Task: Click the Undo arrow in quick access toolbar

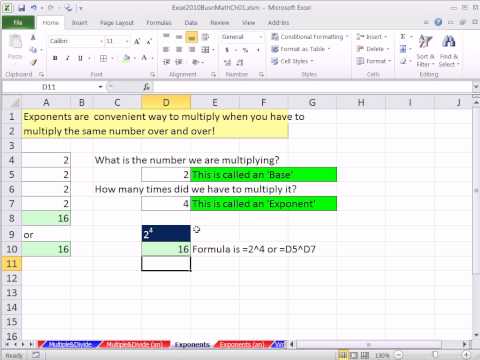Action: 34,8
